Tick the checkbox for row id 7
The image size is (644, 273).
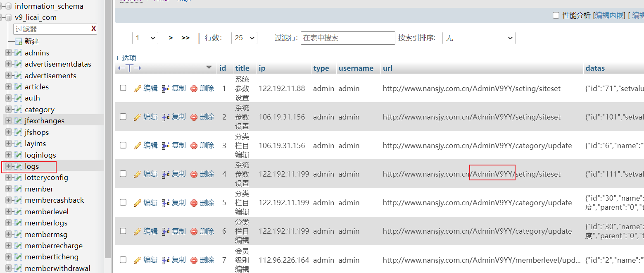[x=123, y=260]
